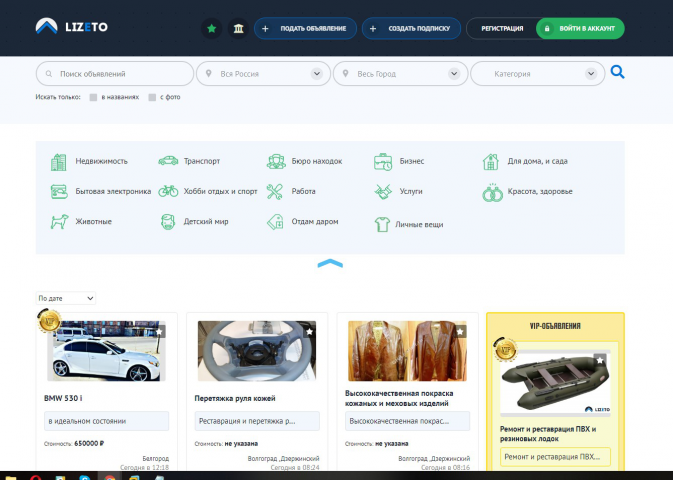Open the 'По дате' sort dropdown
673x480 pixels.
point(66,298)
